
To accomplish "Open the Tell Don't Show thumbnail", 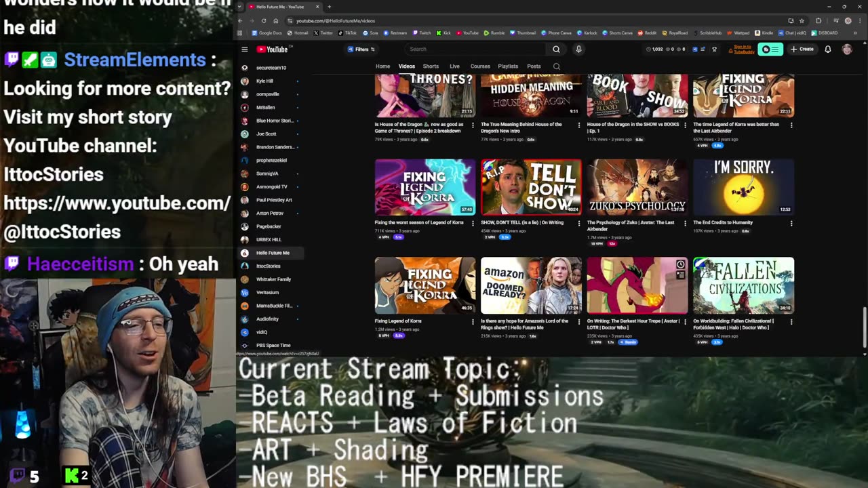I will pyautogui.click(x=531, y=187).
